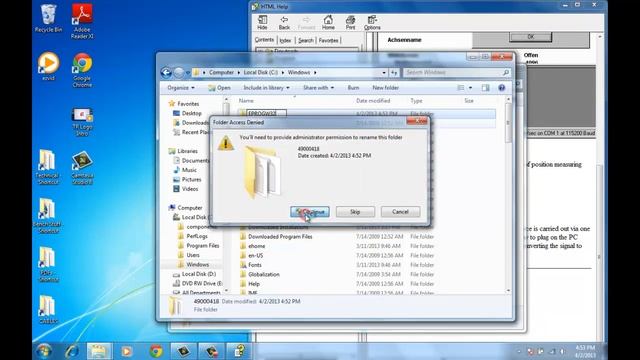
Task: Click the Windows Explorer taskbar icon
Action: coord(98,351)
